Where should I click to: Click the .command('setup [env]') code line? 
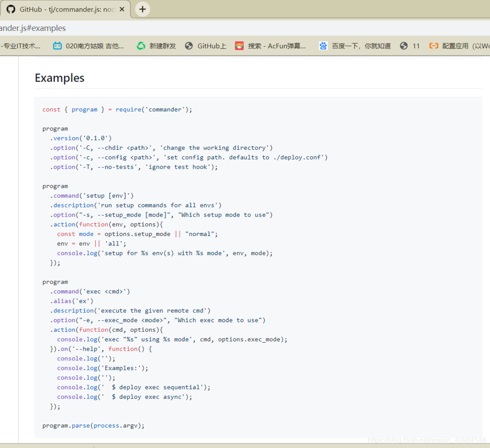coord(91,196)
